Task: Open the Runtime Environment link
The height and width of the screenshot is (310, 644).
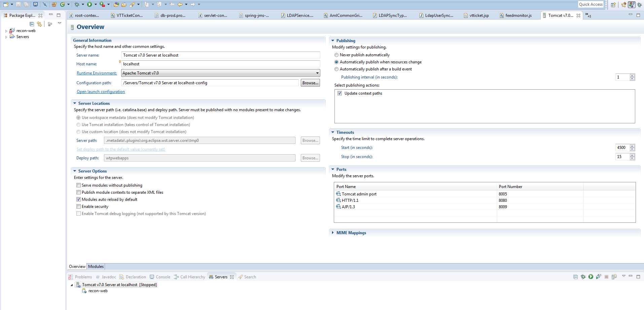Action: tap(97, 73)
